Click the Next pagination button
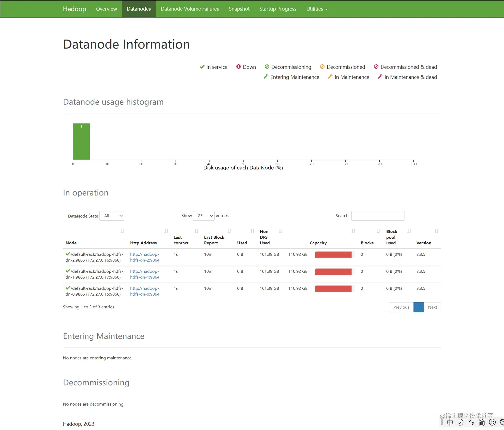Screen dimensions: 504x430 (x=432, y=307)
